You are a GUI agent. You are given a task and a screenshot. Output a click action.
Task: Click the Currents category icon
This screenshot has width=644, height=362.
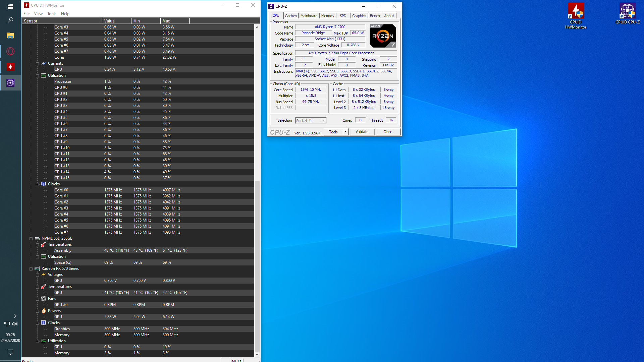point(44,63)
